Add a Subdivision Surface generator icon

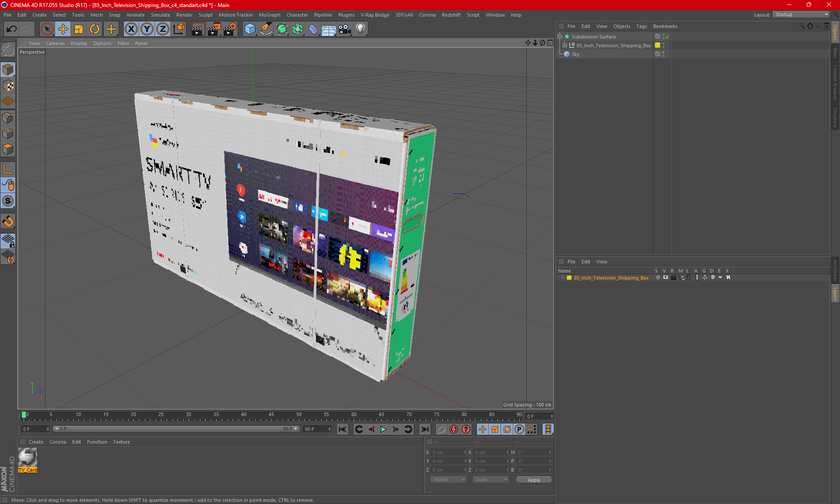[282, 29]
